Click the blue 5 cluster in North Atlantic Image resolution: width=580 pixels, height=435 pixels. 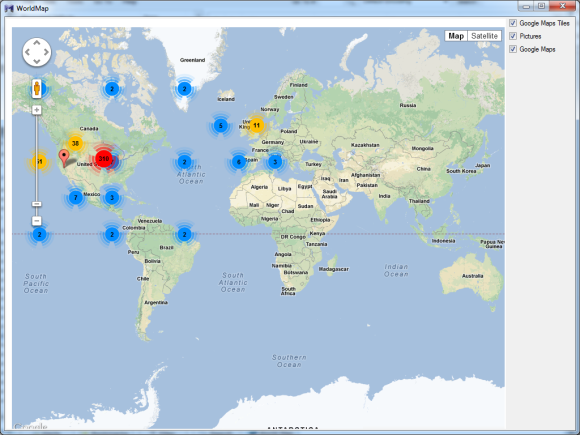click(x=220, y=126)
